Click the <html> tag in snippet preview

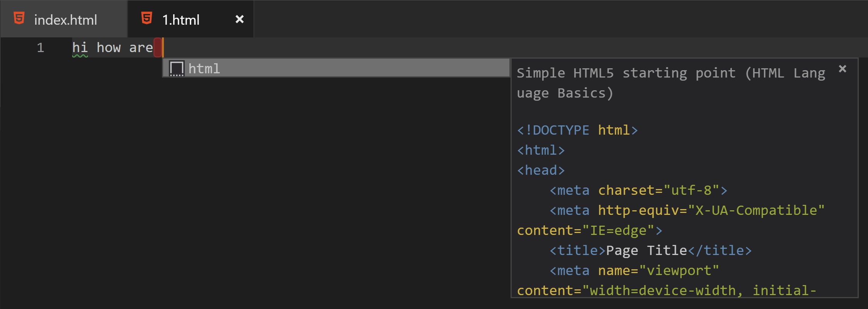pyautogui.click(x=541, y=150)
